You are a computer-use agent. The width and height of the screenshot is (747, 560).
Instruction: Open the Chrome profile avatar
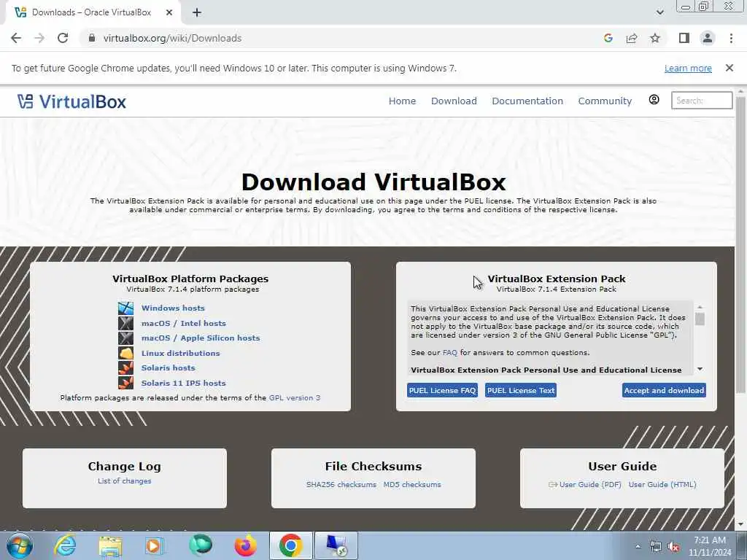tap(708, 38)
